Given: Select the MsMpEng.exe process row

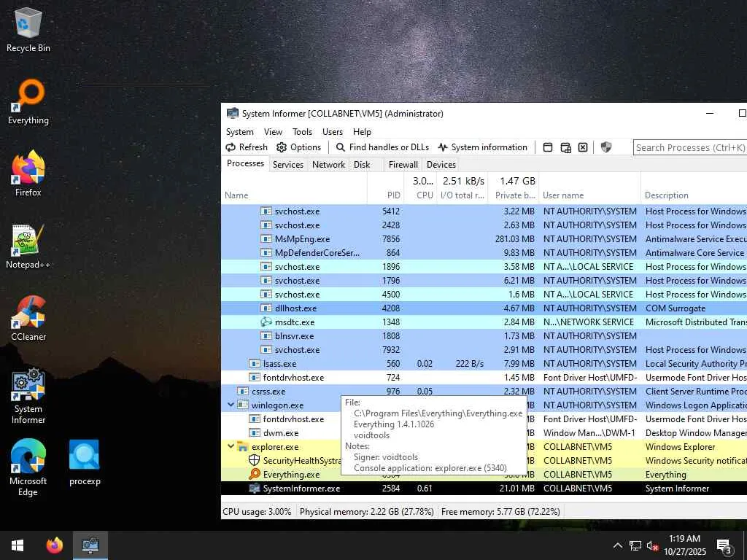Looking at the screenshot, I should [484, 238].
